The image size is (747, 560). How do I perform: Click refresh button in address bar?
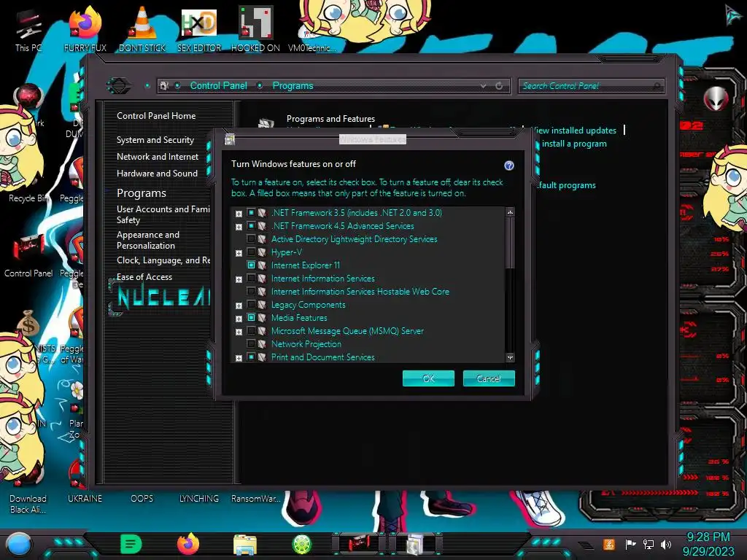click(499, 86)
